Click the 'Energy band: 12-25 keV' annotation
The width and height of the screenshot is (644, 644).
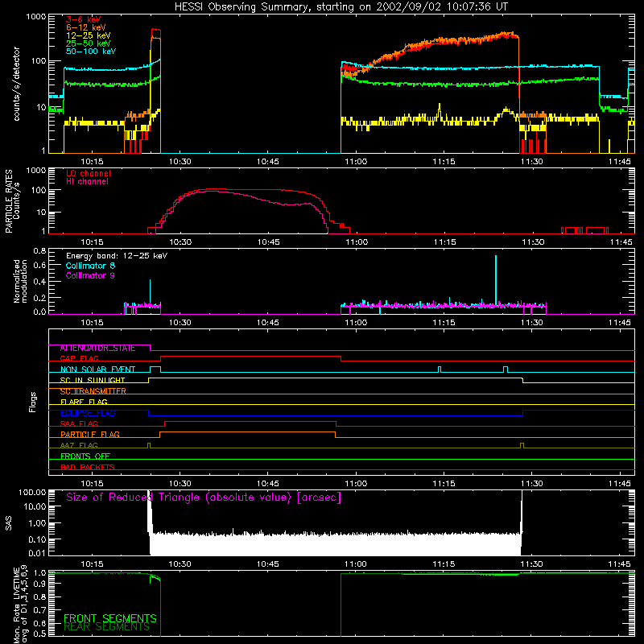point(117,256)
